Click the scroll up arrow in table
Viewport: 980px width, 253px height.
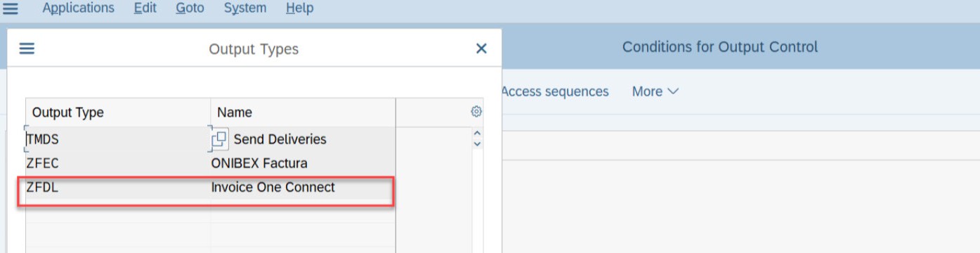pyautogui.click(x=477, y=133)
